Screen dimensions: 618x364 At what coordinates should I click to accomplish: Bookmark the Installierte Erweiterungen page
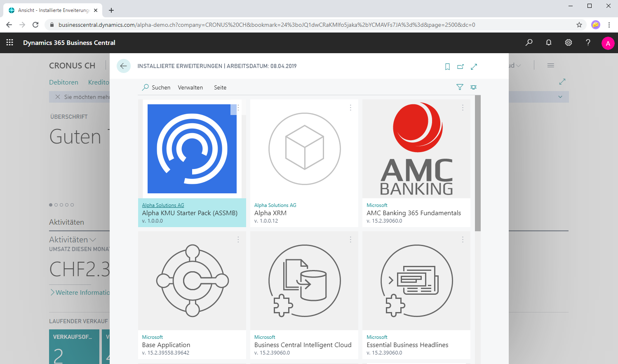point(447,66)
